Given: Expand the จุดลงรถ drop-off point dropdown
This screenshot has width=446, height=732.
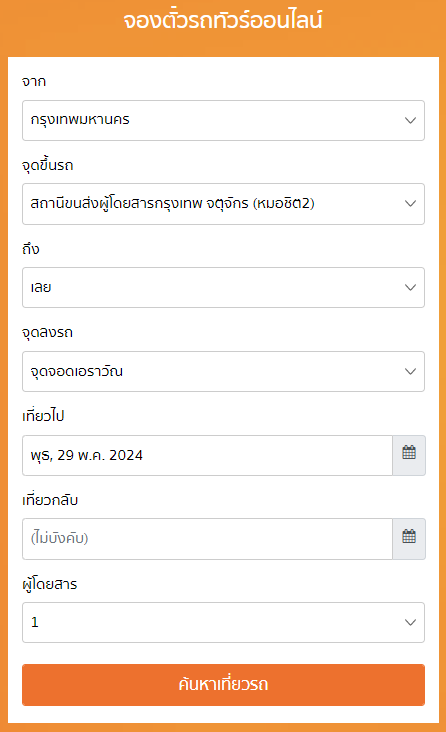Looking at the screenshot, I should click(x=223, y=372).
